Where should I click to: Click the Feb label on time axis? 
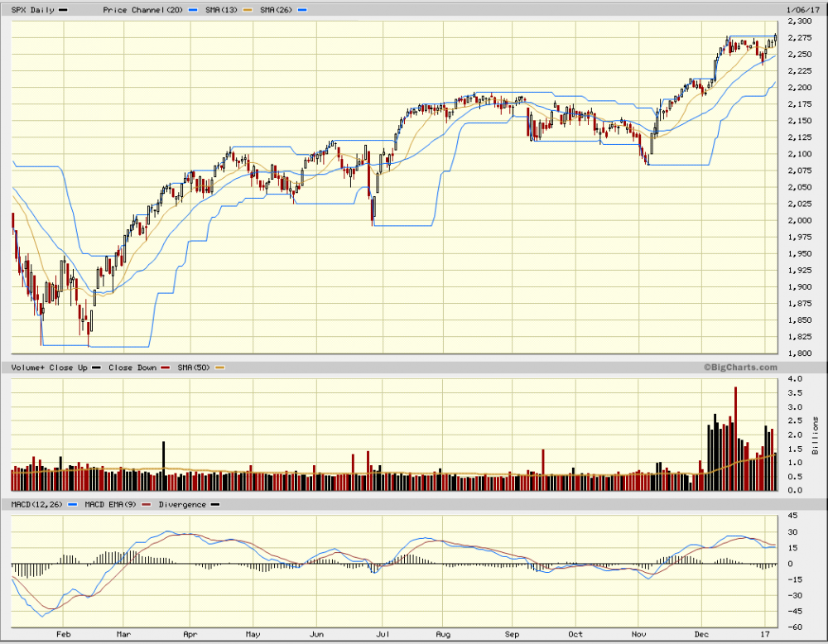(x=64, y=633)
